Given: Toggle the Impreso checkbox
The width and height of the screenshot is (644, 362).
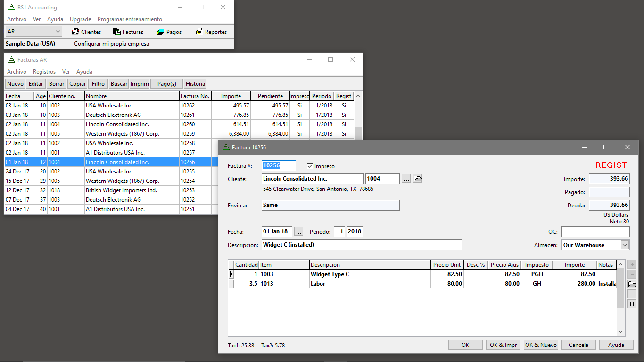Looking at the screenshot, I should click(310, 166).
